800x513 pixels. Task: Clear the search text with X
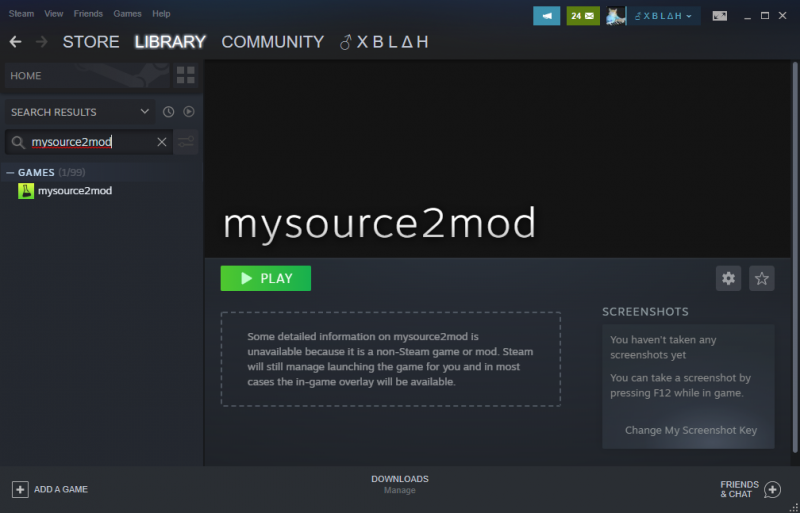[162, 142]
